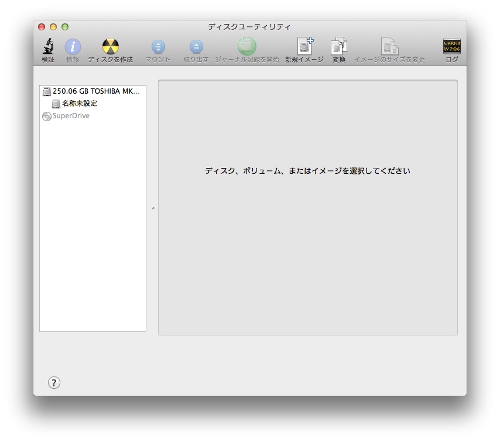500x442 pixels.
Task: Click the ディスクユーティリティ window title
Action: click(249, 27)
